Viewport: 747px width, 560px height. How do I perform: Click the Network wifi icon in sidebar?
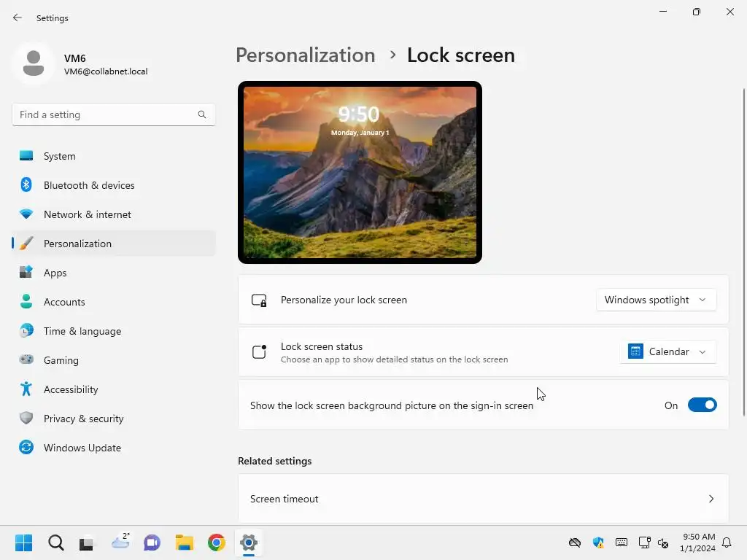pos(26,214)
